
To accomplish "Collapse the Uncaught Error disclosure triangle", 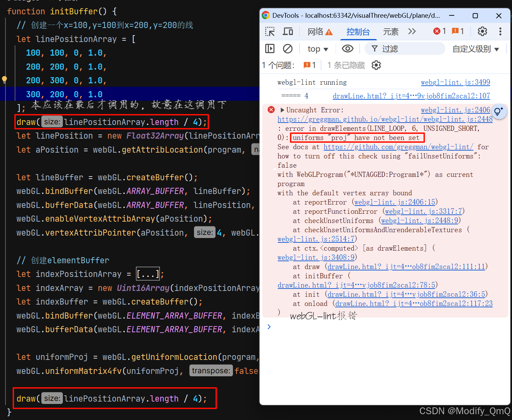I will point(282,110).
